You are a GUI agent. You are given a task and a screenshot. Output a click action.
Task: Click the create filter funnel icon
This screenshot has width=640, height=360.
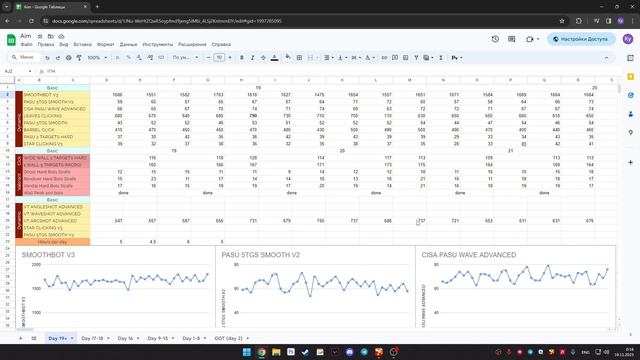point(416,58)
